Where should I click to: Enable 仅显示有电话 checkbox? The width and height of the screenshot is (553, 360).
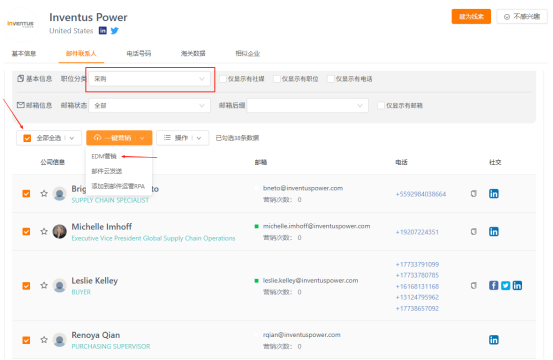(331, 79)
